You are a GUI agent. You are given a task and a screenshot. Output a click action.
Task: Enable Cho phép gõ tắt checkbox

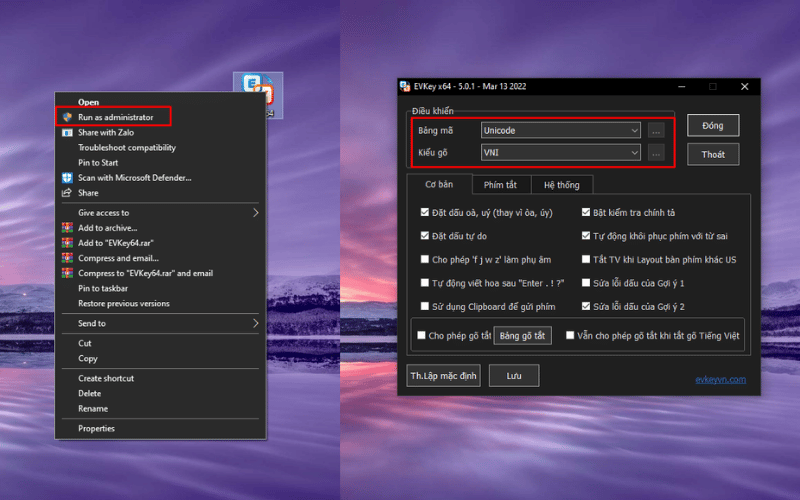pyautogui.click(x=421, y=335)
